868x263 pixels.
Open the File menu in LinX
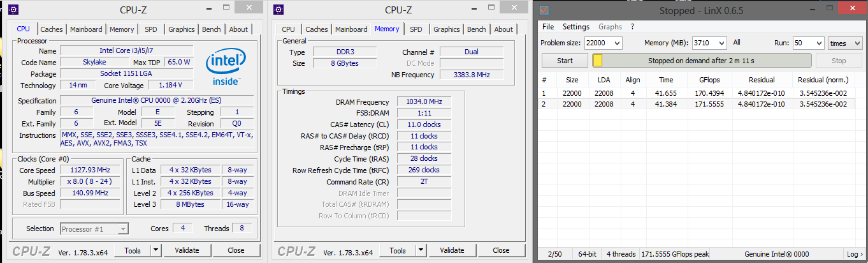[548, 27]
